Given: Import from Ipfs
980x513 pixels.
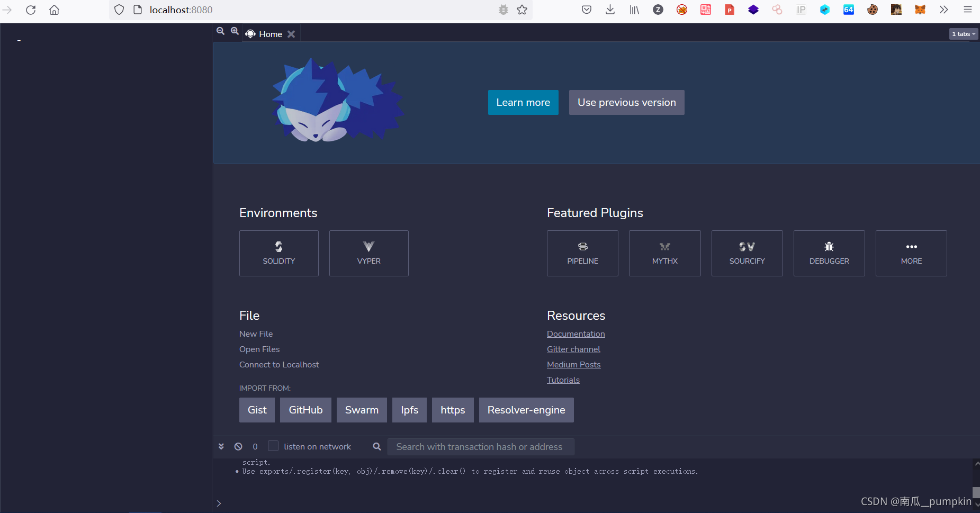Looking at the screenshot, I should (409, 410).
